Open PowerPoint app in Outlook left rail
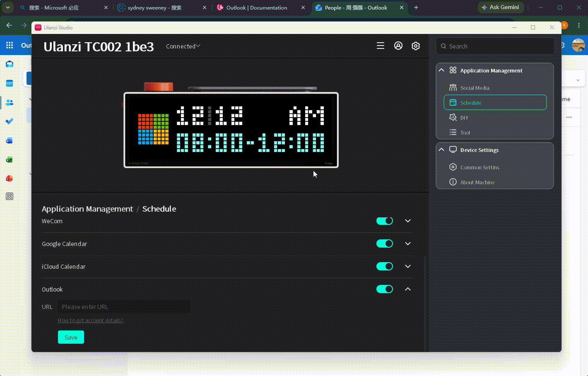Image resolution: width=588 pixels, height=376 pixels. pos(10,178)
